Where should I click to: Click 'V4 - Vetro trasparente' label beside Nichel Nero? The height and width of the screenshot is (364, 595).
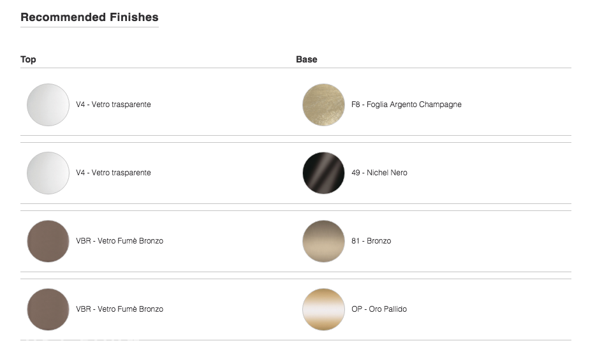pyautogui.click(x=114, y=173)
